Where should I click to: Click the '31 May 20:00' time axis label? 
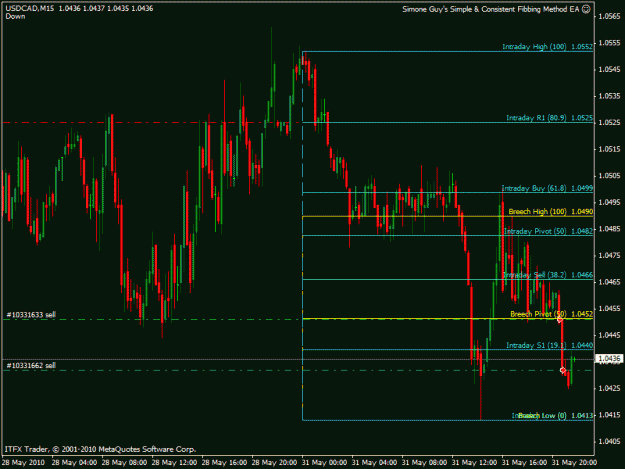[x=574, y=463]
